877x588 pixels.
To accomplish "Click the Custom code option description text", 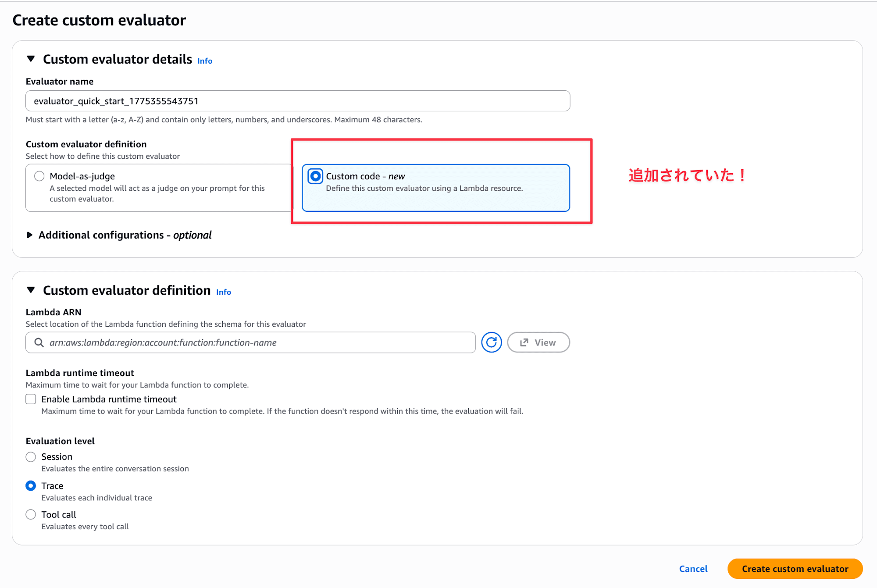I will [x=424, y=189].
